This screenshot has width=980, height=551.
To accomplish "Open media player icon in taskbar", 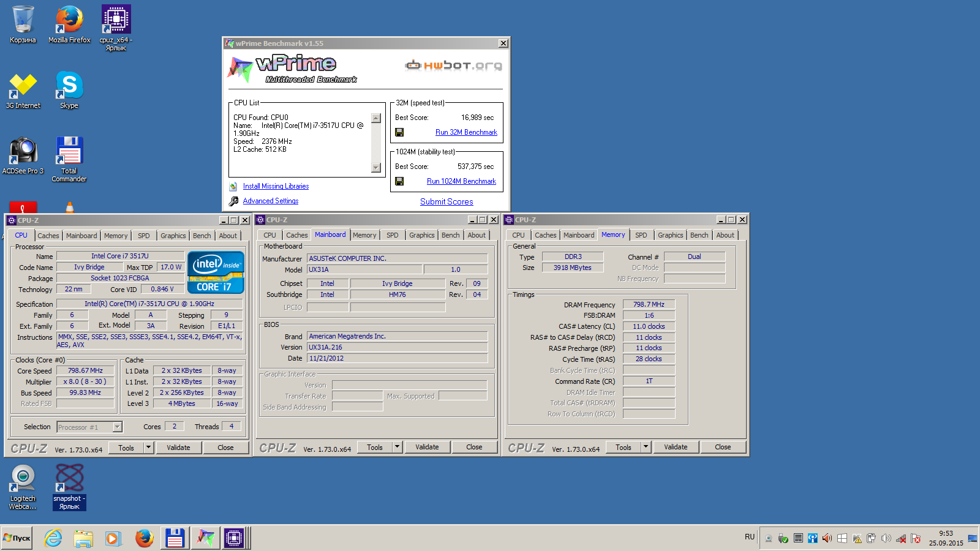I will click(113, 538).
